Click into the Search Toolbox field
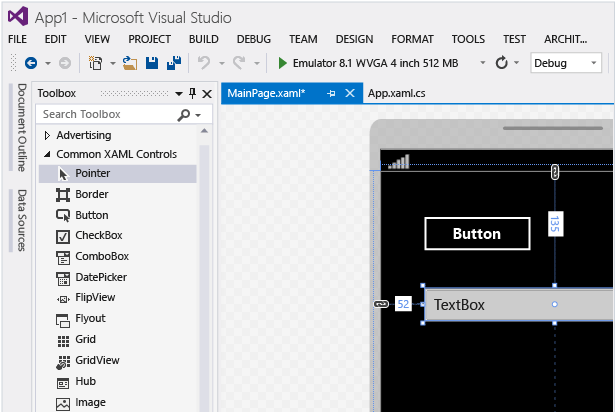This screenshot has height=412, width=616. tap(108, 114)
